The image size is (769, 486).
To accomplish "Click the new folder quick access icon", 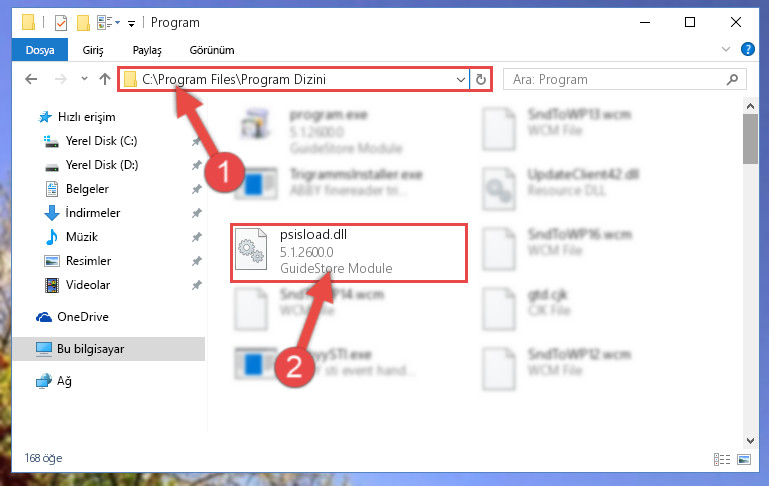I will coord(83,23).
